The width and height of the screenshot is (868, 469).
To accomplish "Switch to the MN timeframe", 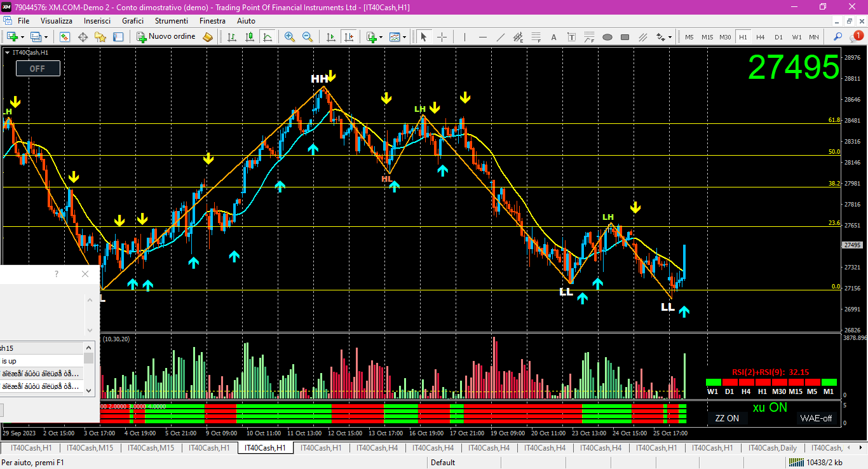I will pyautogui.click(x=814, y=37).
